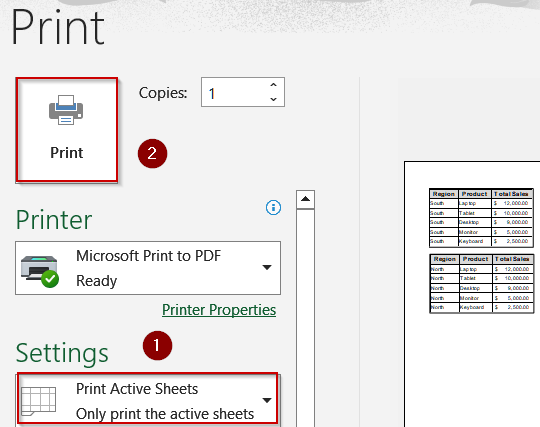
Task: Click the printer icon with green checkmark
Action: 40,271
